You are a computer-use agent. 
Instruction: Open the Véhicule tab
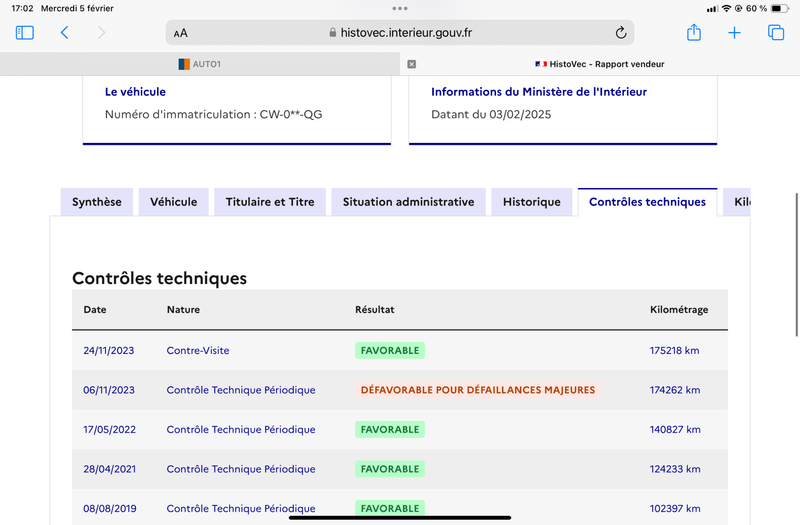[173, 202]
